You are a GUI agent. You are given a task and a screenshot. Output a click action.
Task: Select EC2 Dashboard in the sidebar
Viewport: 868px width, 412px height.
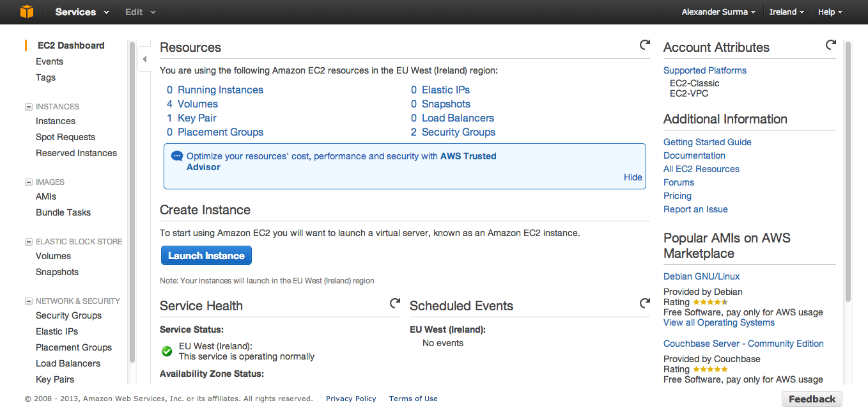[71, 45]
